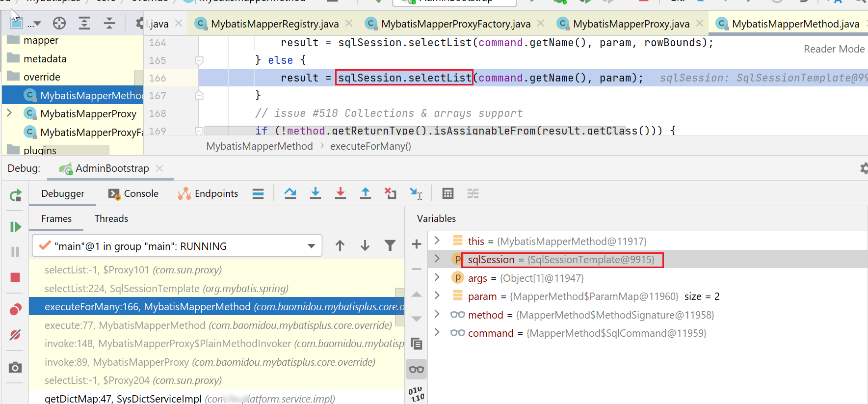Screen dimensions: 868x404
Task: Step Out with blue up arrow
Action: (x=366, y=193)
